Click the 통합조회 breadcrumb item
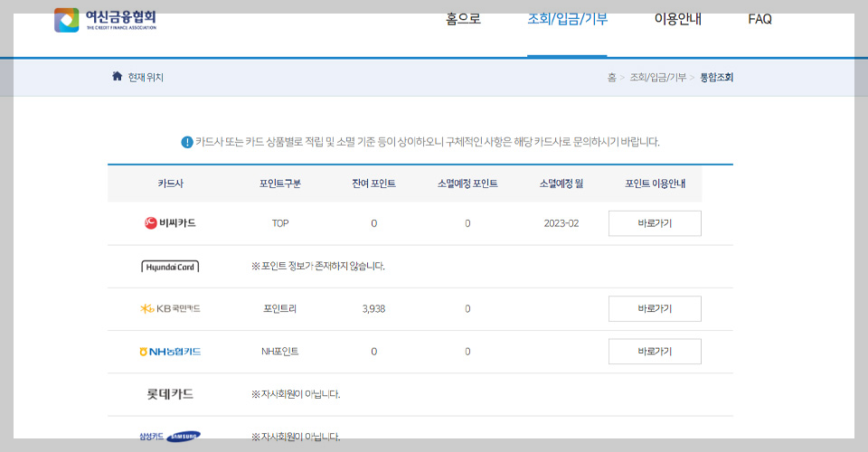 (716, 78)
